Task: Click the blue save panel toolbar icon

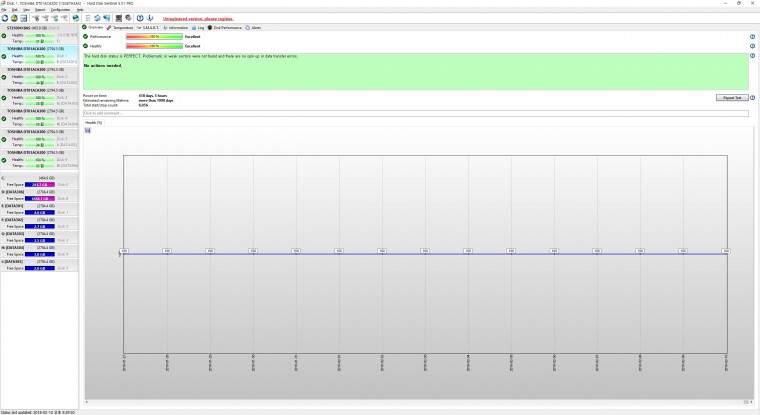Action: (x=23, y=18)
